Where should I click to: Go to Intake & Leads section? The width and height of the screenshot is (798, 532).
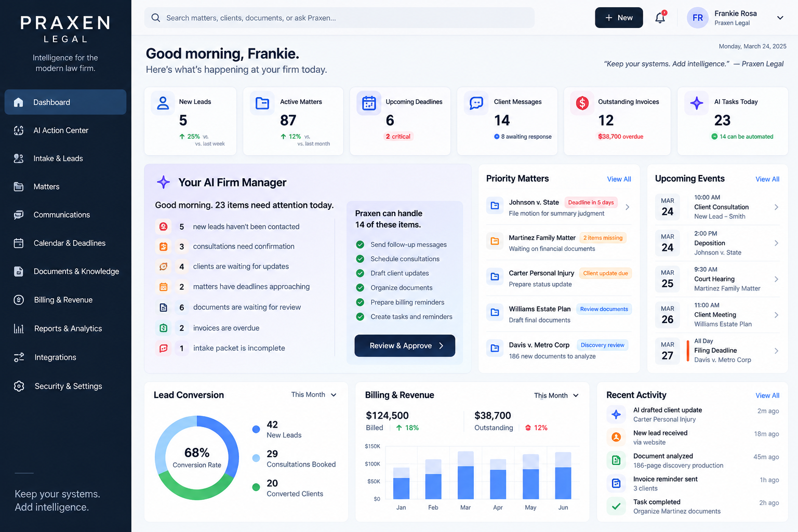pyautogui.click(x=65, y=158)
